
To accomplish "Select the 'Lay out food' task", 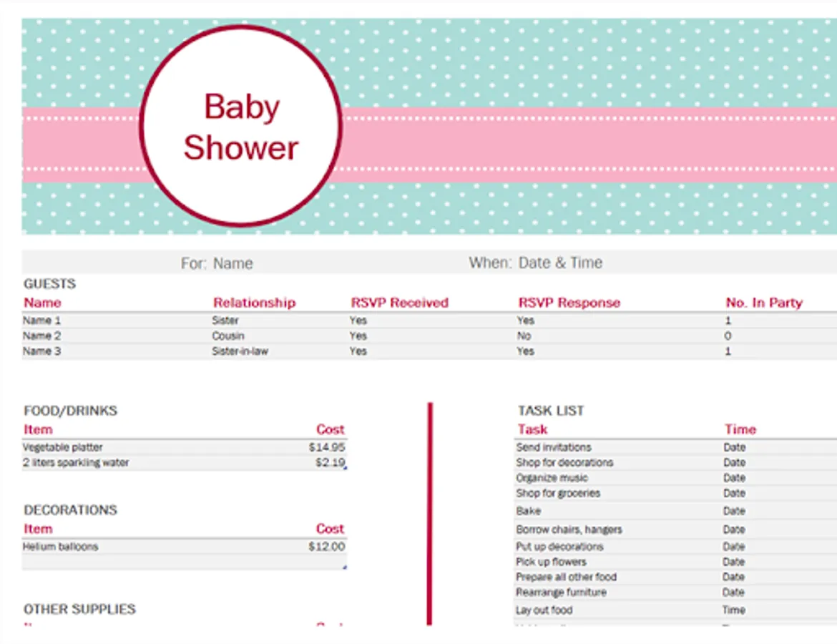I will click(x=544, y=610).
